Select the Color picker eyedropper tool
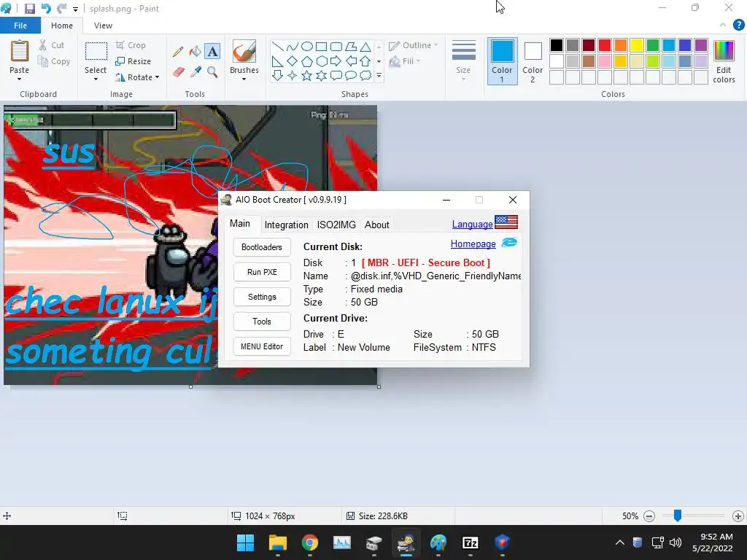 pos(196,72)
